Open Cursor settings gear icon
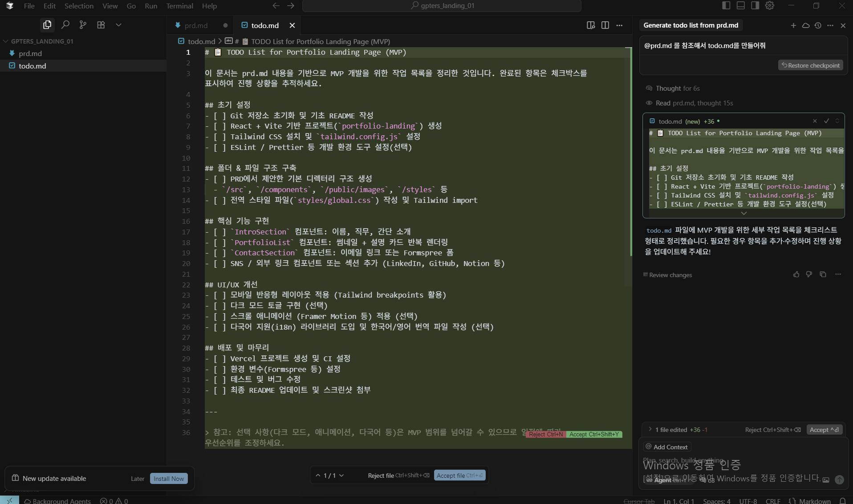 [x=770, y=5]
